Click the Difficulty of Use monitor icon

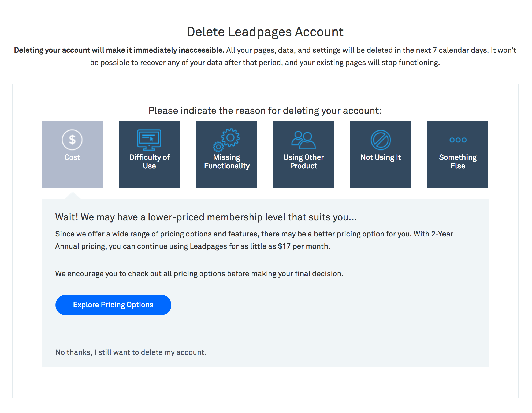tap(149, 140)
